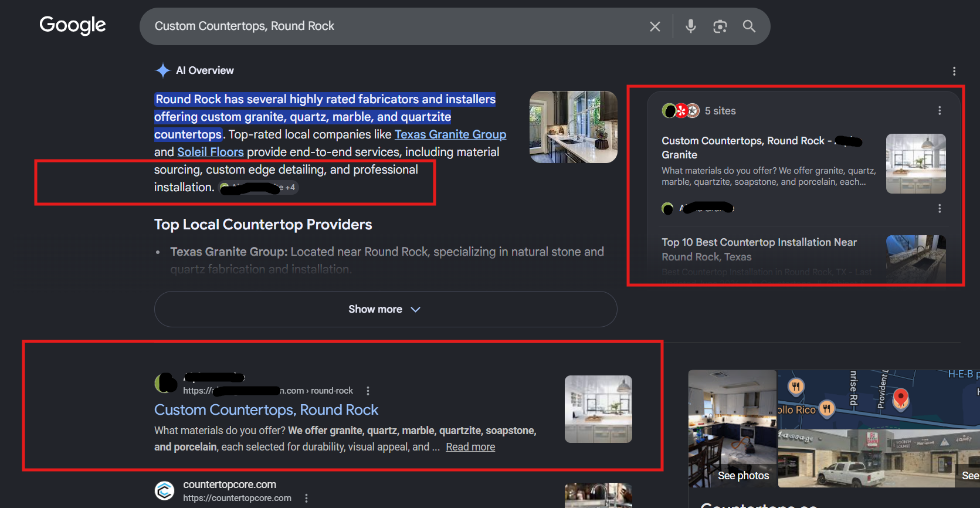Click the Top Local Countertop Providers heading
The image size is (980, 508).
click(x=263, y=225)
